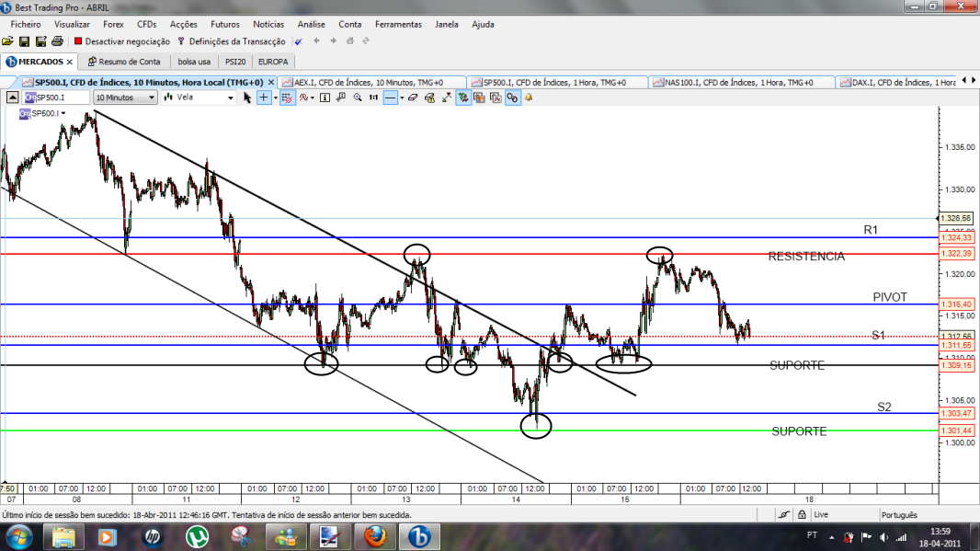Switch to Resumo de Conta tab

point(124,62)
